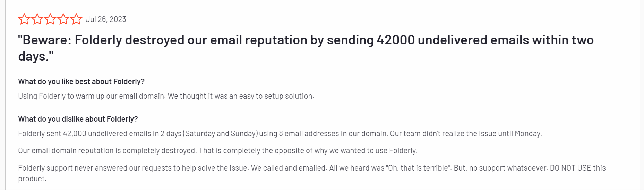The image size is (644, 190).
Task: Click "What do you dislike about Folderly?" heading
Action: pos(78,119)
